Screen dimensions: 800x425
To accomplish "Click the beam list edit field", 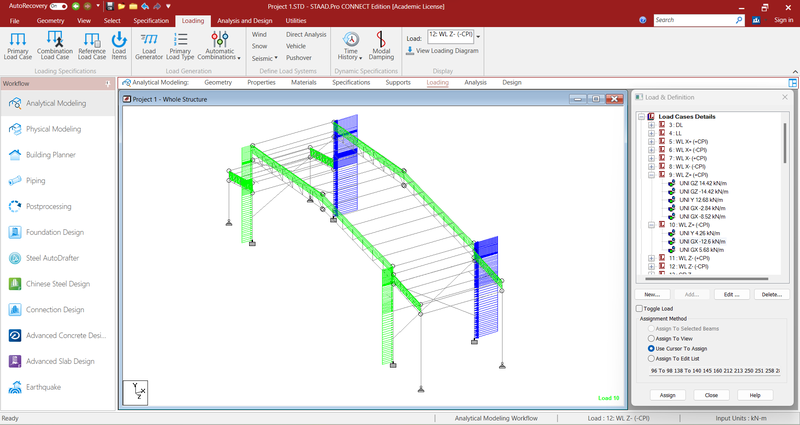I will point(714,371).
